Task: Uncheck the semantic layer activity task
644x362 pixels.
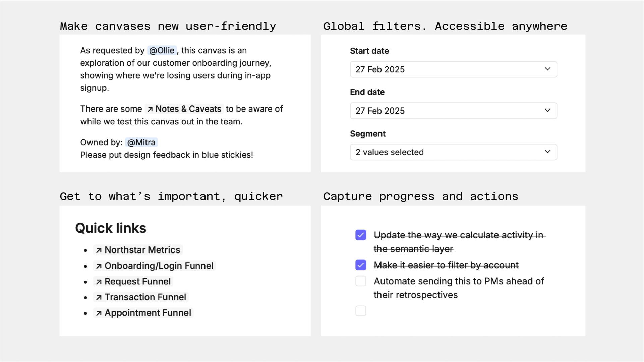Action: 361,235
